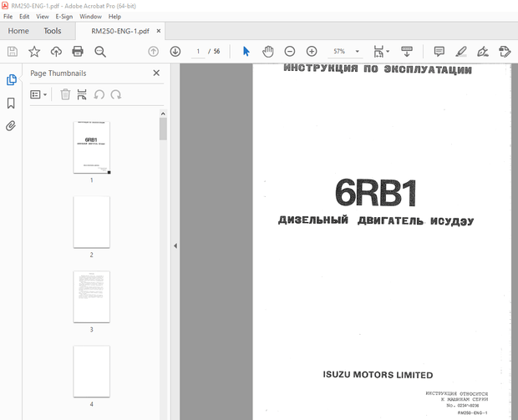The width and height of the screenshot is (518, 420).
Task: Show Page Thumbnails panel icon
Action: 11,80
